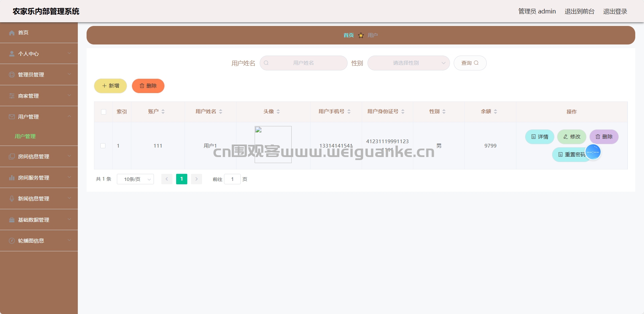
Task: Click the 首页 breadcrumb link
Action: (x=349, y=35)
